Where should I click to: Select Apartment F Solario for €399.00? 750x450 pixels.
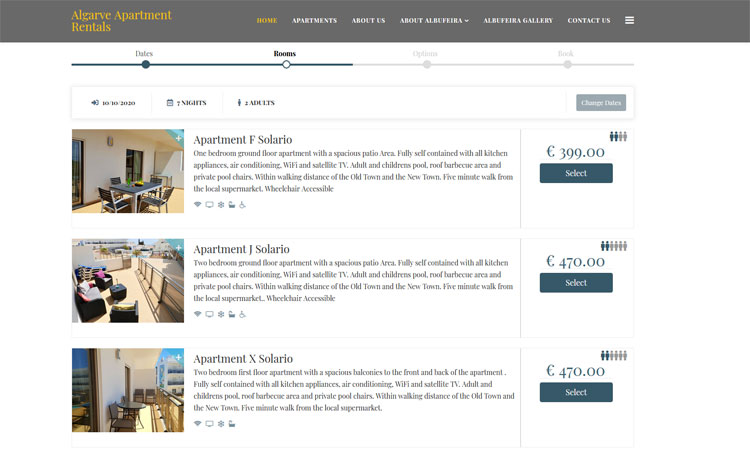click(576, 173)
